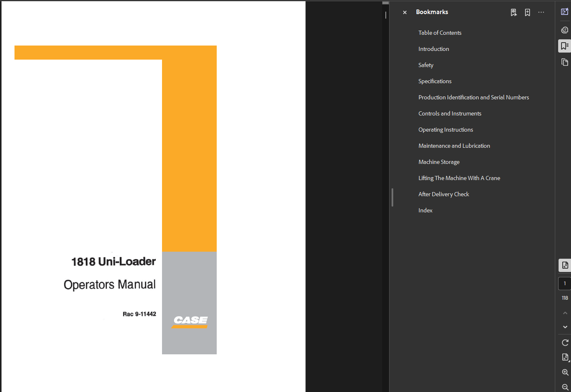The height and width of the screenshot is (392, 571).
Task: Click the panel divider collapse handle
Action: pos(392,197)
